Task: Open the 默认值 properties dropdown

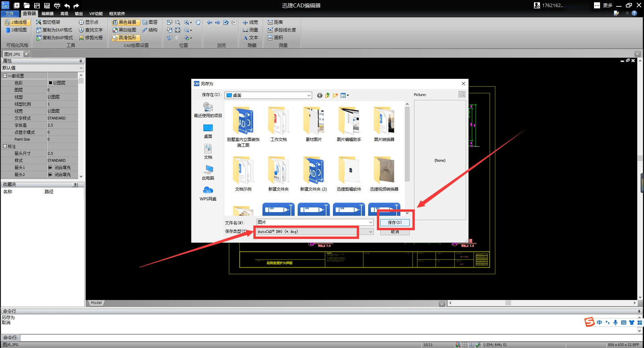Action: [x=42, y=68]
